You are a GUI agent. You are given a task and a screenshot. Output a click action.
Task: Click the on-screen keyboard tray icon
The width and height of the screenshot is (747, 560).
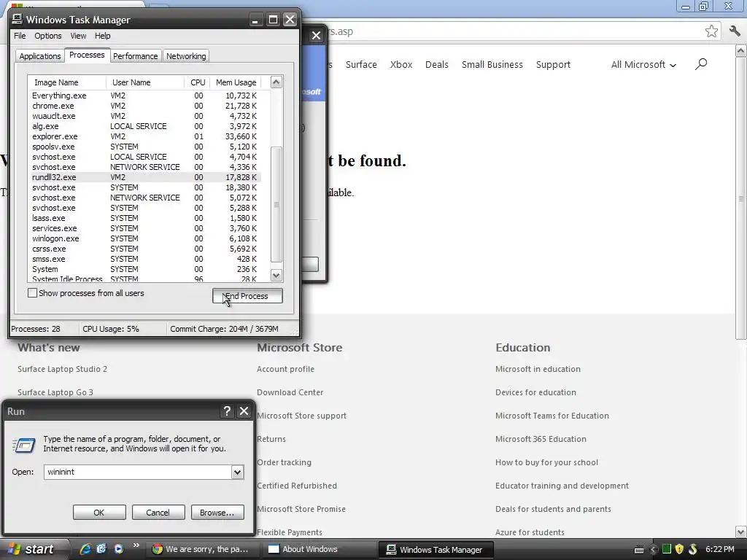[639, 550]
